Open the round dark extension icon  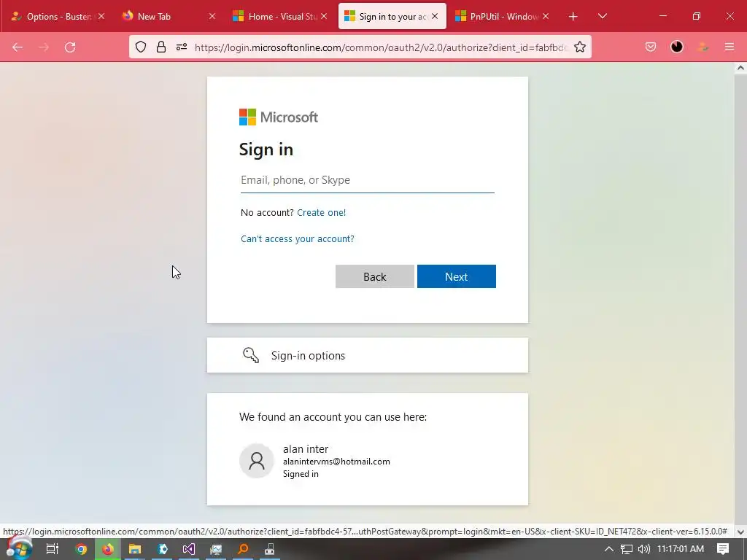(676, 47)
